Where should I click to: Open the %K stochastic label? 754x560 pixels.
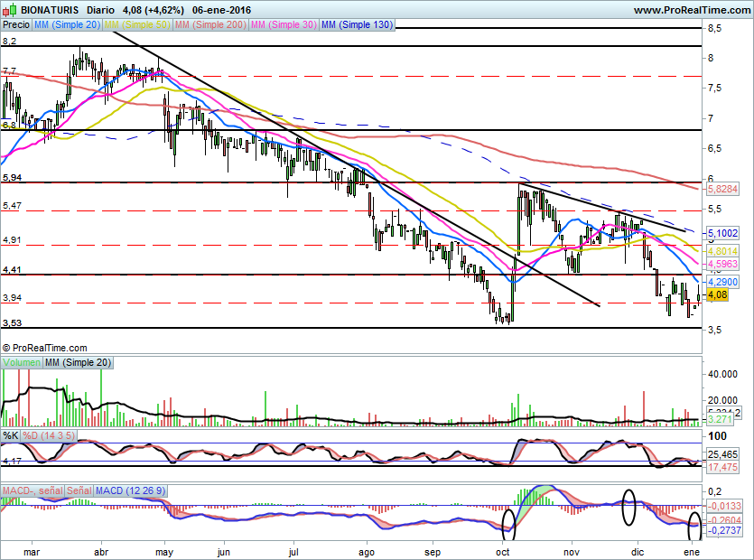[x=11, y=435]
